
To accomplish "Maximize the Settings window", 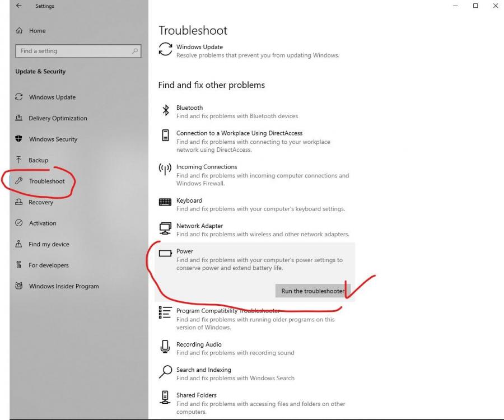I will pyautogui.click(x=475, y=6).
